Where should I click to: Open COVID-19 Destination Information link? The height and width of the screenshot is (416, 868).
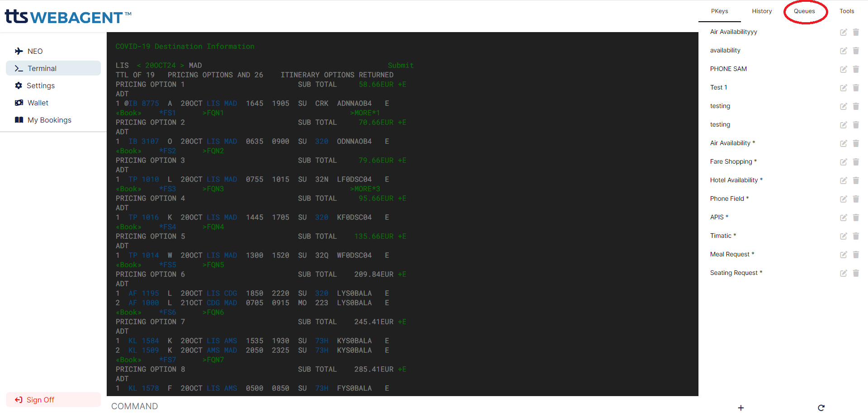click(185, 47)
